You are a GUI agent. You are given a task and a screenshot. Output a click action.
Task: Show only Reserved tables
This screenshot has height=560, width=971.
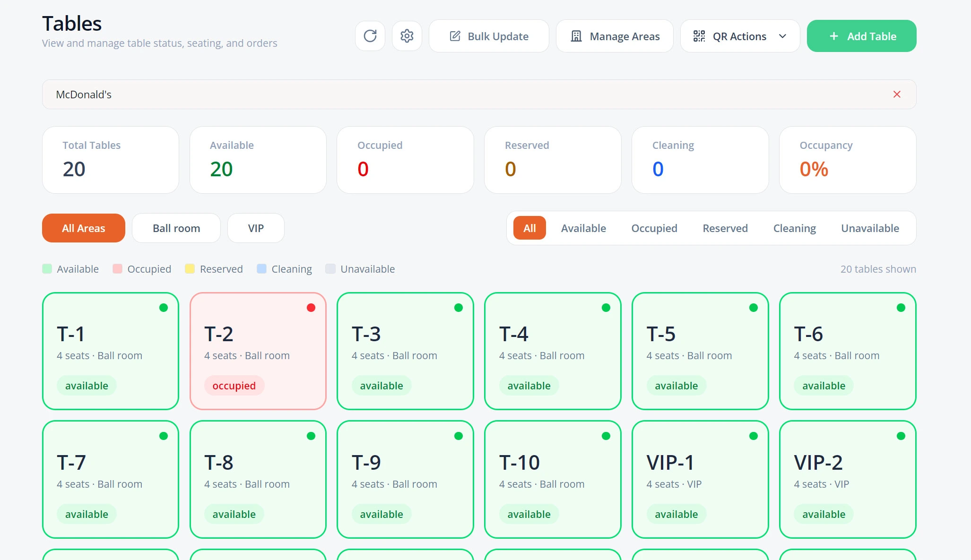coord(725,228)
